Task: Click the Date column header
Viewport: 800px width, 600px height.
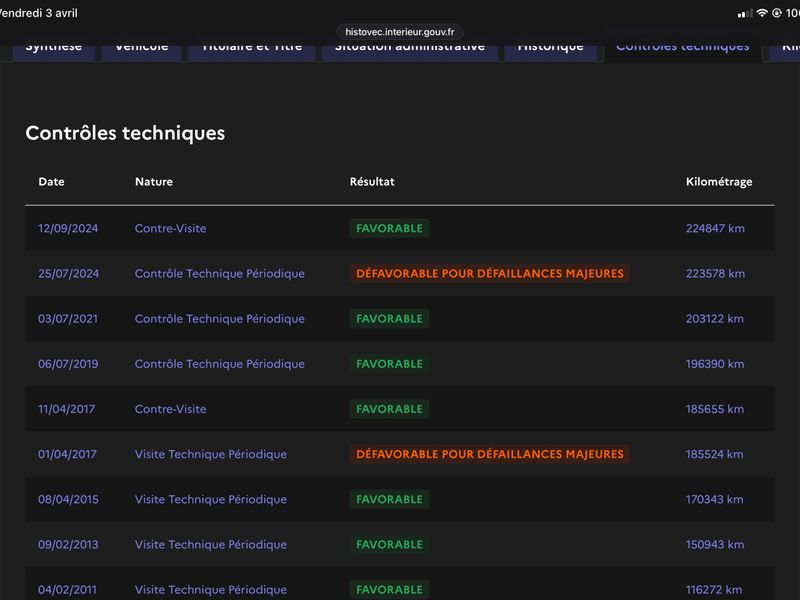Action: [x=51, y=182]
